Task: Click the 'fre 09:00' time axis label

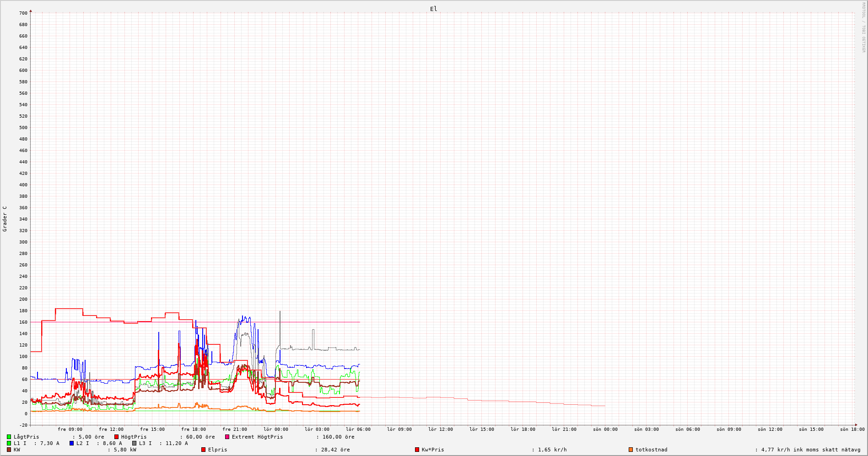Action: tap(70, 429)
